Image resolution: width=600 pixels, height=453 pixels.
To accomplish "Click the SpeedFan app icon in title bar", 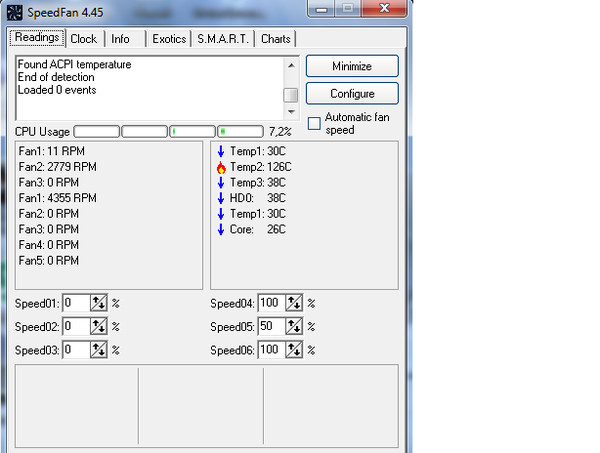I will [15, 13].
